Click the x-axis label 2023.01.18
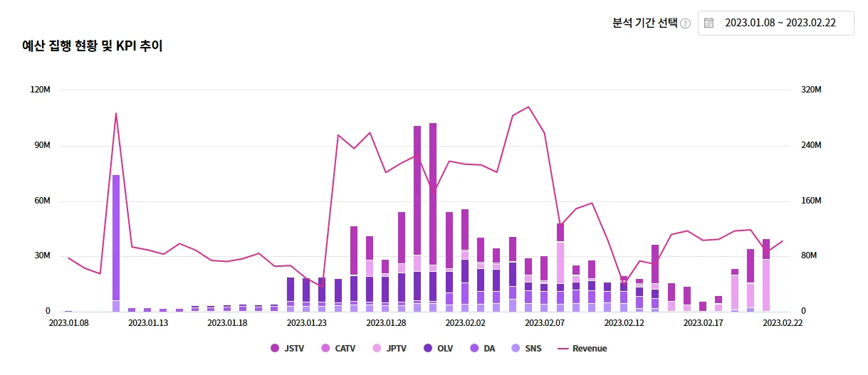868x375 pixels. (227, 322)
